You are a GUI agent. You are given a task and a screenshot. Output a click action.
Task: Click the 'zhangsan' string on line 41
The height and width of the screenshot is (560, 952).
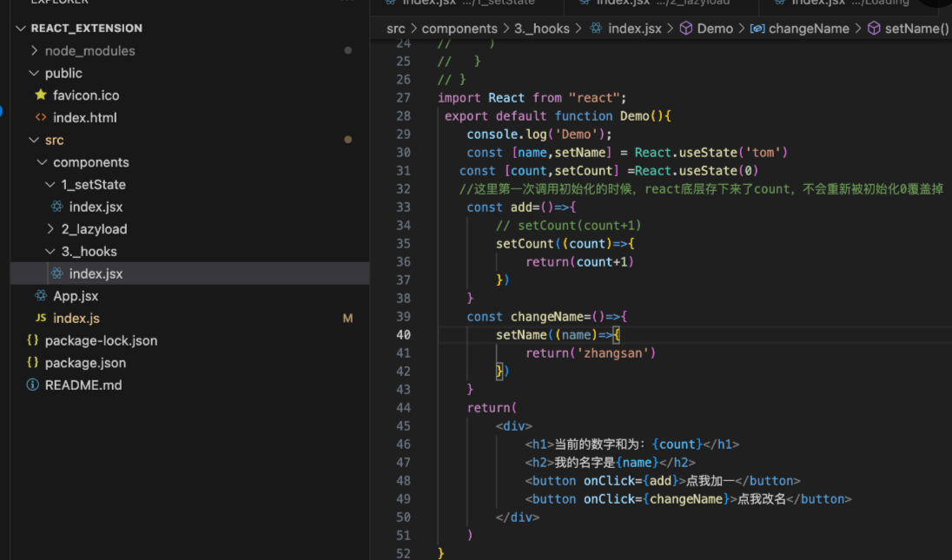click(612, 353)
